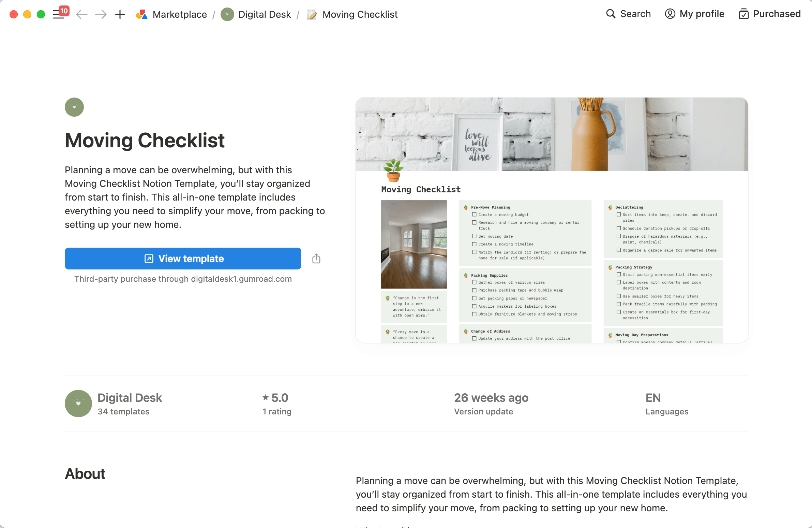Viewport: 812px width, 528px height.
Task: Click the Digital Desk avatar above the title
Action: [74, 107]
